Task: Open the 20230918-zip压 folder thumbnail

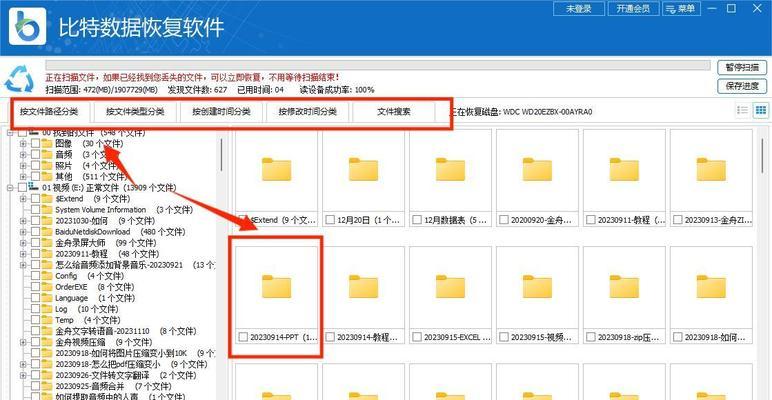Action: (x=624, y=287)
